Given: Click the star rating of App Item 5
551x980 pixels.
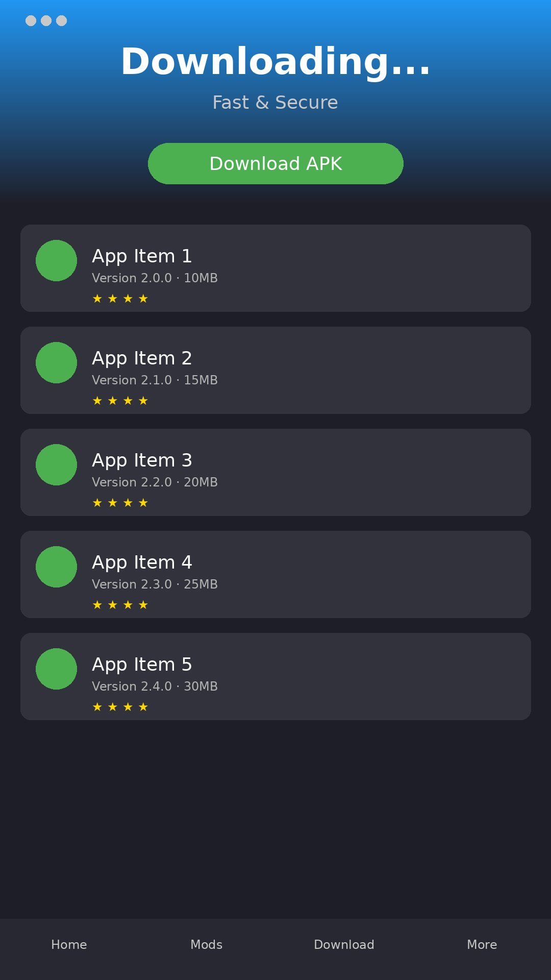Looking at the screenshot, I should (x=120, y=707).
